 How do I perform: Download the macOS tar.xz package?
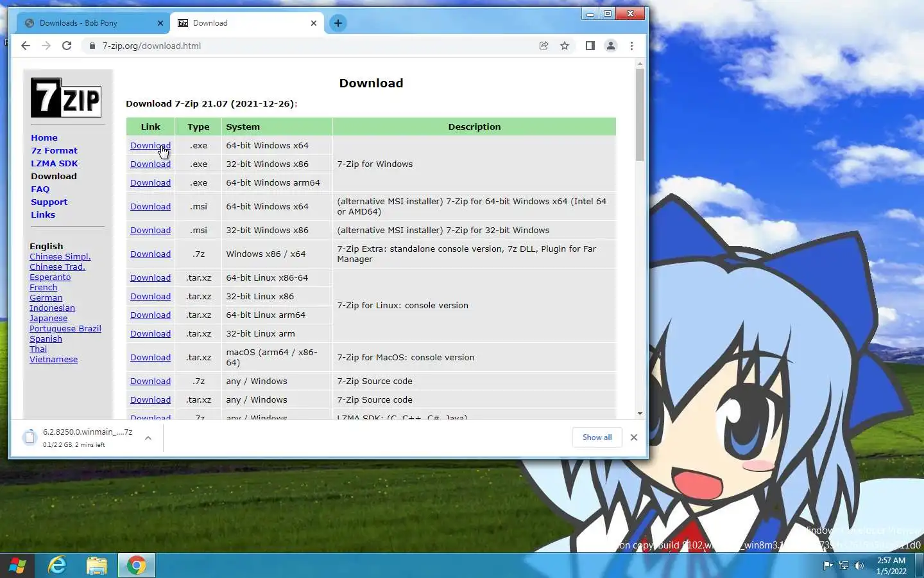coord(150,357)
